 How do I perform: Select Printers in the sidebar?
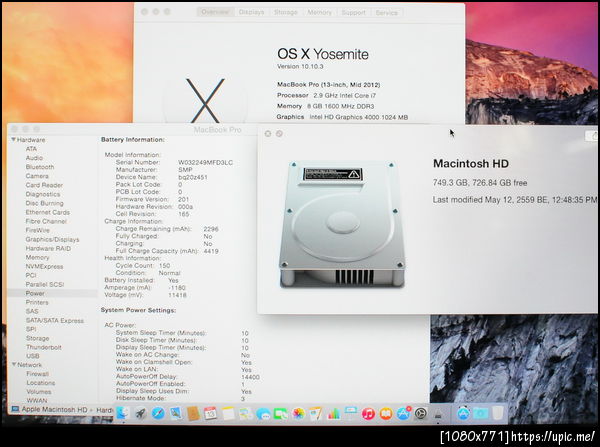click(37, 302)
